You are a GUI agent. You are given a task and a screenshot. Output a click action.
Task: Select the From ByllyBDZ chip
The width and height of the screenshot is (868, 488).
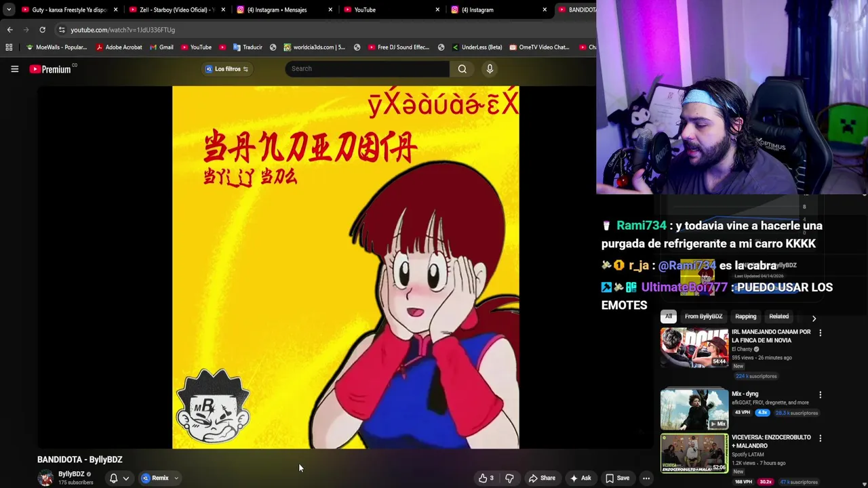point(703,317)
